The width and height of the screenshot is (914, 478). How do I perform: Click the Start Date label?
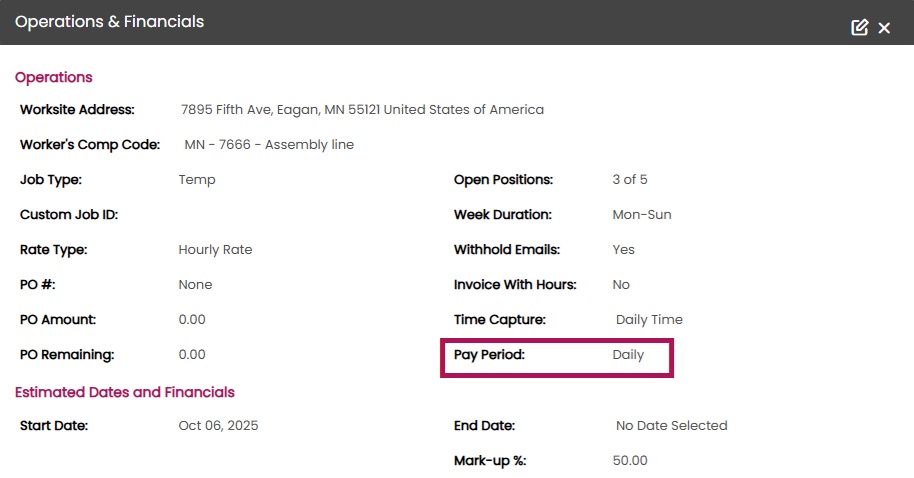54,426
